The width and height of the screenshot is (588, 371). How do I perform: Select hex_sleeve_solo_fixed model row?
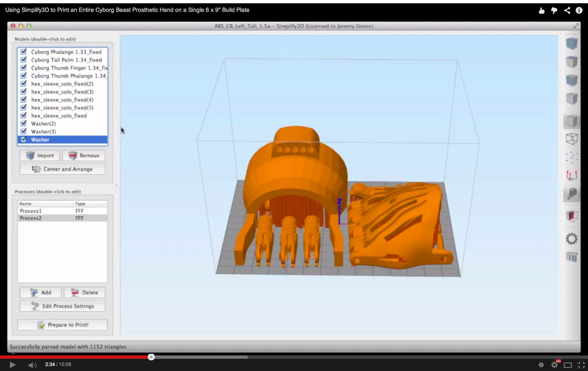pyautogui.click(x=62, y=115)
